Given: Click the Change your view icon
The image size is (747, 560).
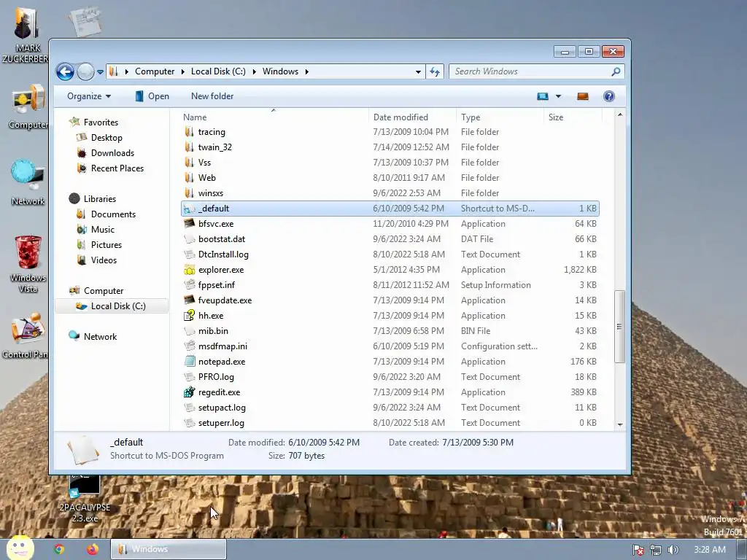Looking at the screenshot, I should pyautogui.click(x=543, y=96).
